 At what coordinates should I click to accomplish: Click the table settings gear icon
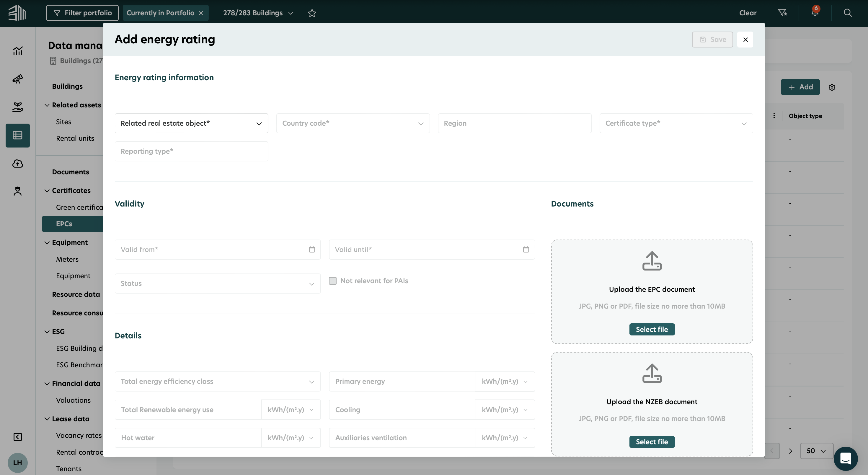pos(832,87)
